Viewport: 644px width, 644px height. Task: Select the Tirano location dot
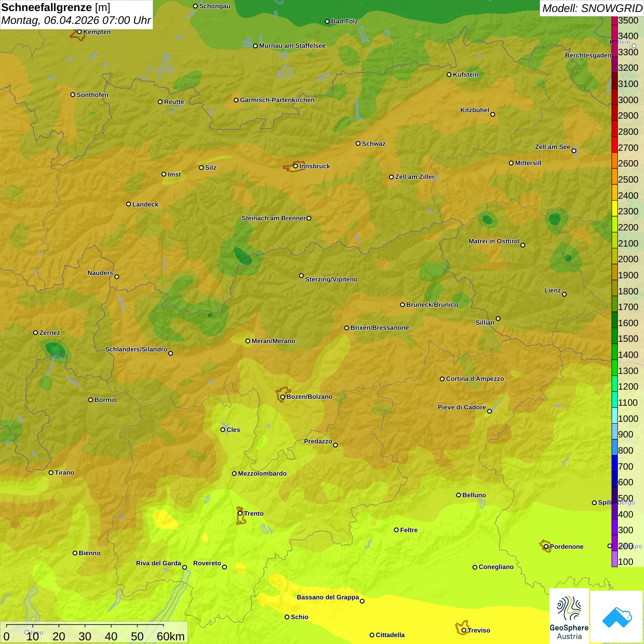point(51,472)
